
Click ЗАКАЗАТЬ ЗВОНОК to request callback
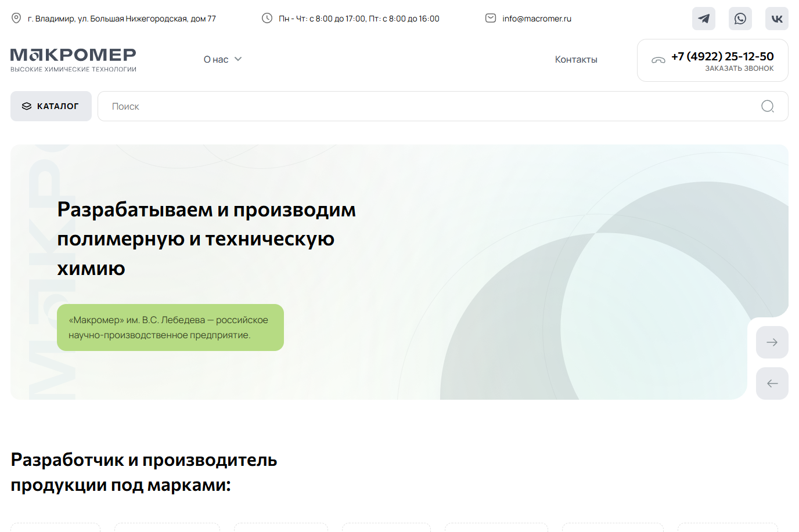click(739, 68)
